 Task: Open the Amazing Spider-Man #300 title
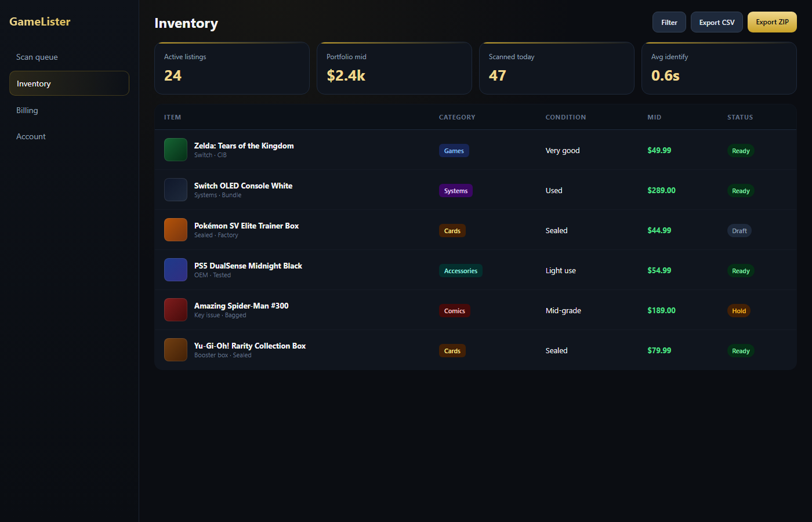pos(241,306)
